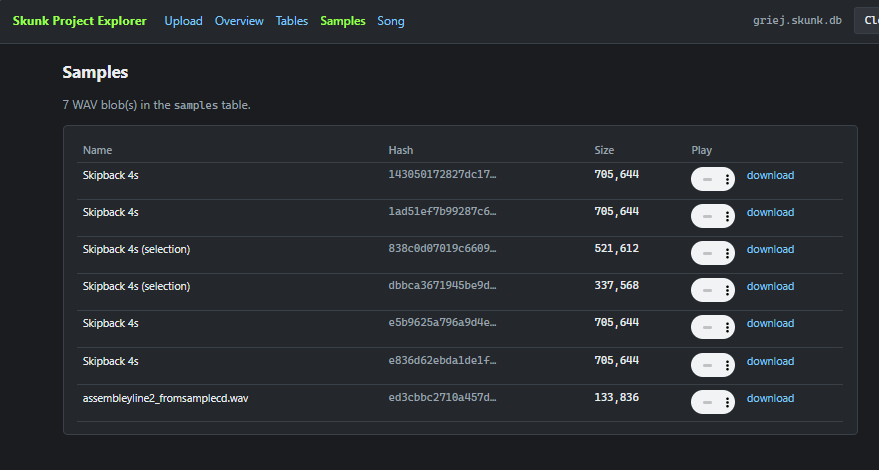Screen dimensions: 879x470
Task: Open audio options menu for assembleyline2_fromsamplecd.wav
Action: click(x=727, y=403)
